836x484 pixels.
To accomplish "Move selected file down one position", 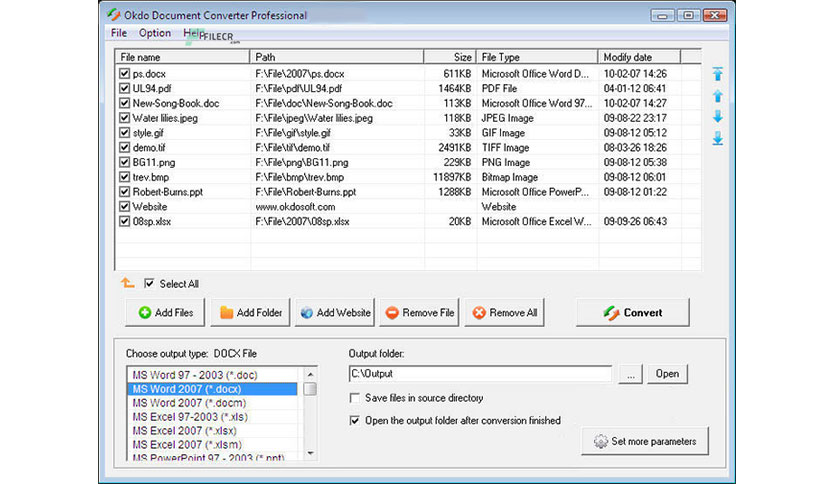I will 718,116.
